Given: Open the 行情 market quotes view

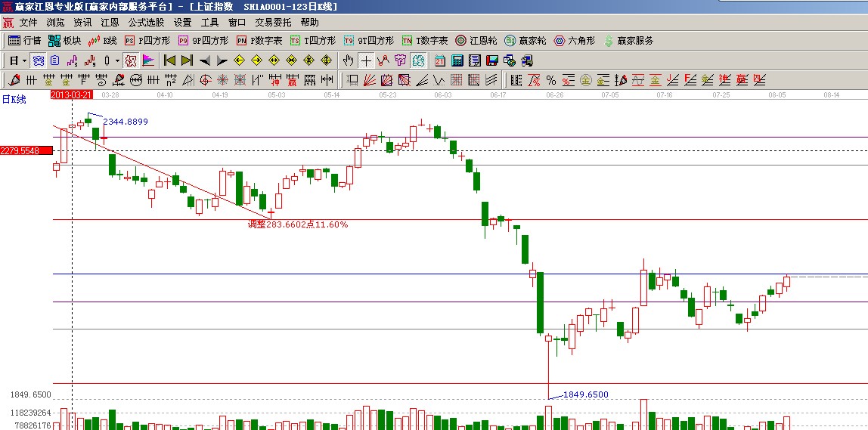Looking at the screenshot, I should [x=25, y=41].
